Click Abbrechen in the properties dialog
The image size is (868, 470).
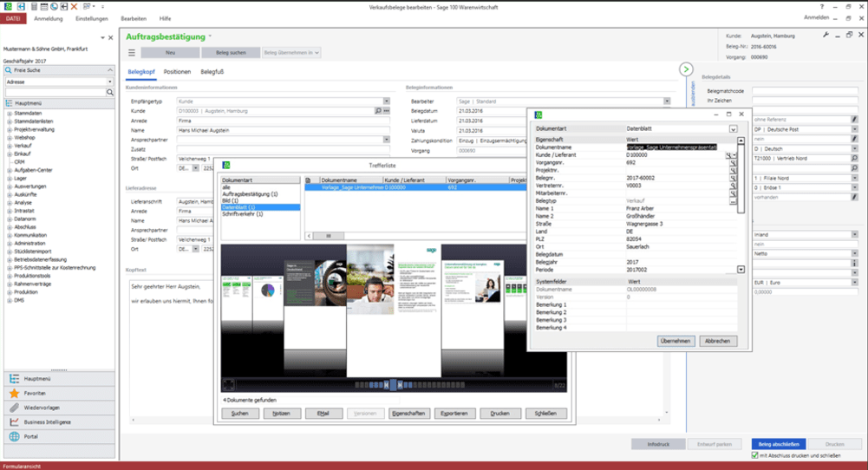point(717,341)
